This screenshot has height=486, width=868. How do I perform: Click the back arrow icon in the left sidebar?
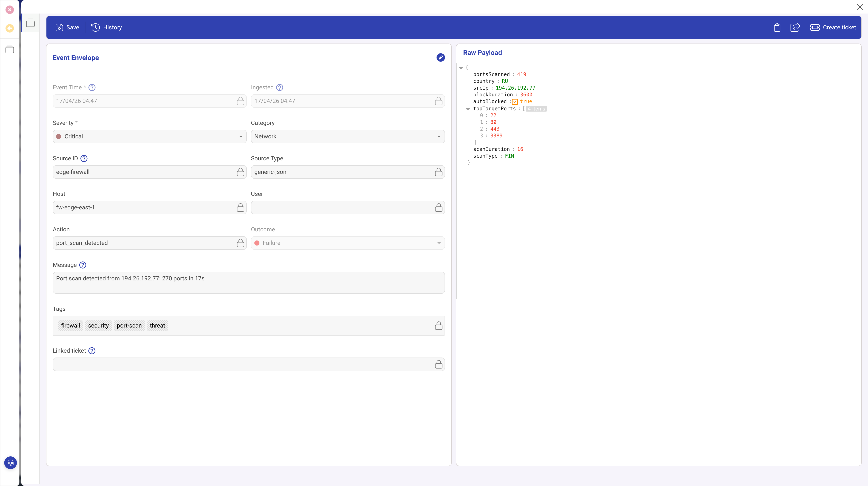(x=10, y=28)
